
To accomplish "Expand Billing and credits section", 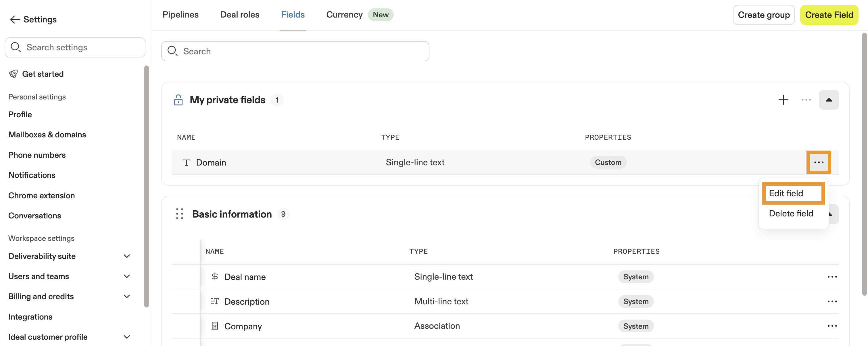I will tap(127, 297).
